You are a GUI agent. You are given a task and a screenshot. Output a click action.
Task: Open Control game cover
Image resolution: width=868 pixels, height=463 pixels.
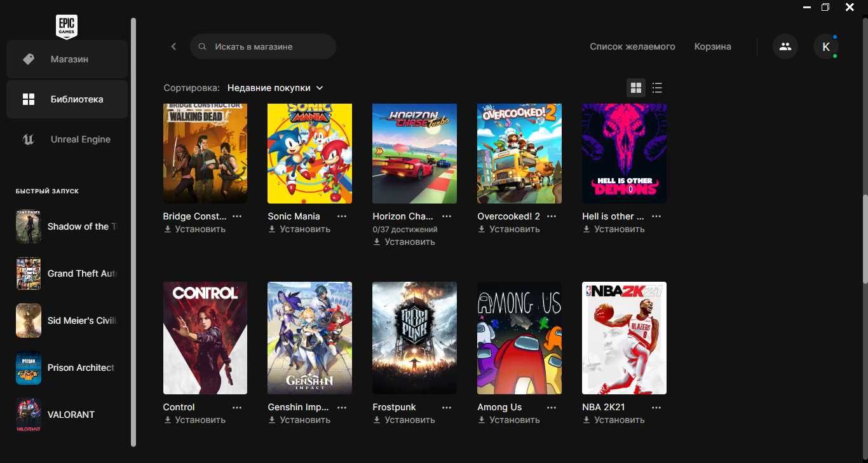point(205,338)
